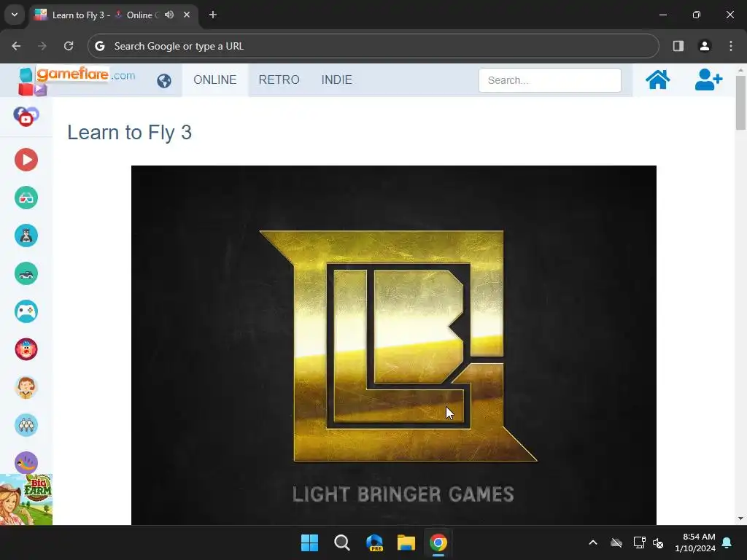Select the angry red face sidebar category
This screenshot has width=747, height=560.
(x=26, y=349)
